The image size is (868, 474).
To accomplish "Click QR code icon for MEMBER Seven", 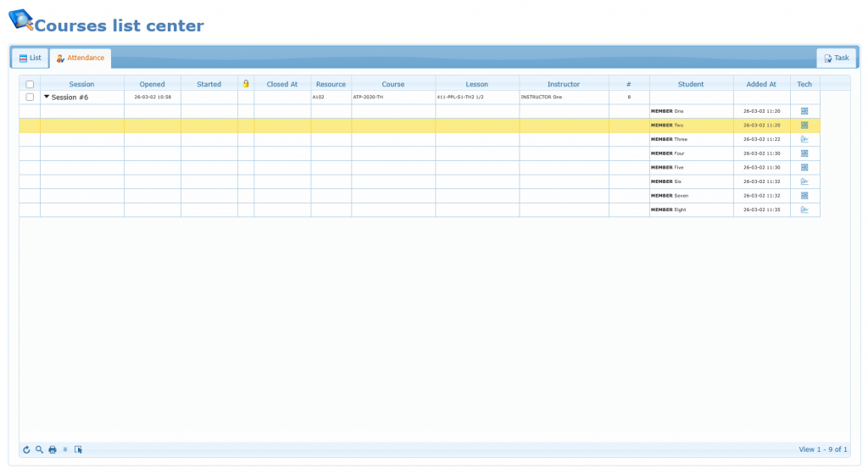I will pos(804,196).
